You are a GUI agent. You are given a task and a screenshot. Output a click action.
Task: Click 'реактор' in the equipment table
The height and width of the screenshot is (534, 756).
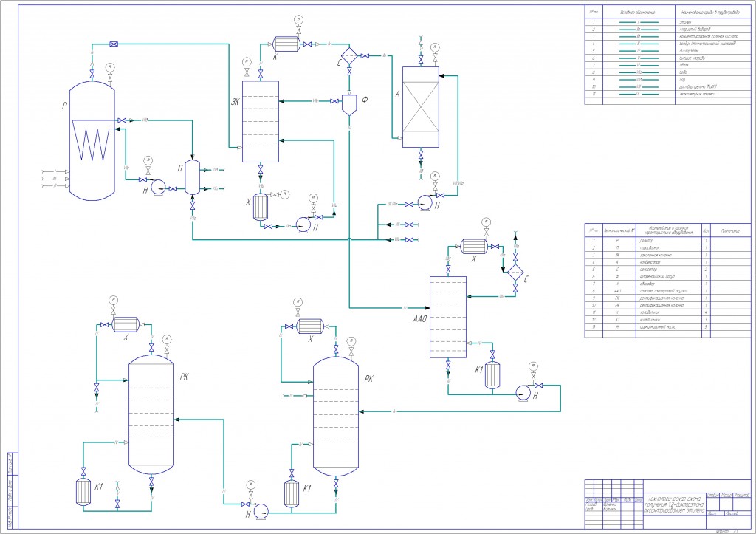point(647,240)
